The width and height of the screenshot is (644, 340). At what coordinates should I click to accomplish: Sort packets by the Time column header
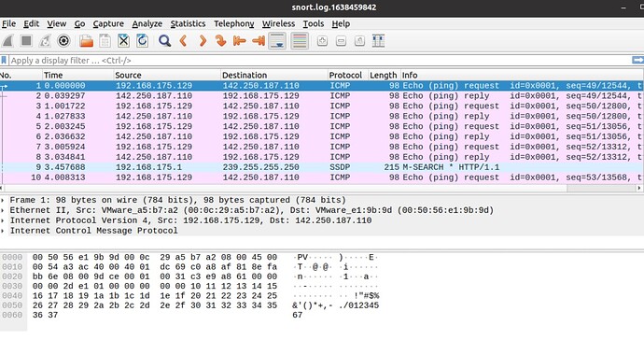77,76
